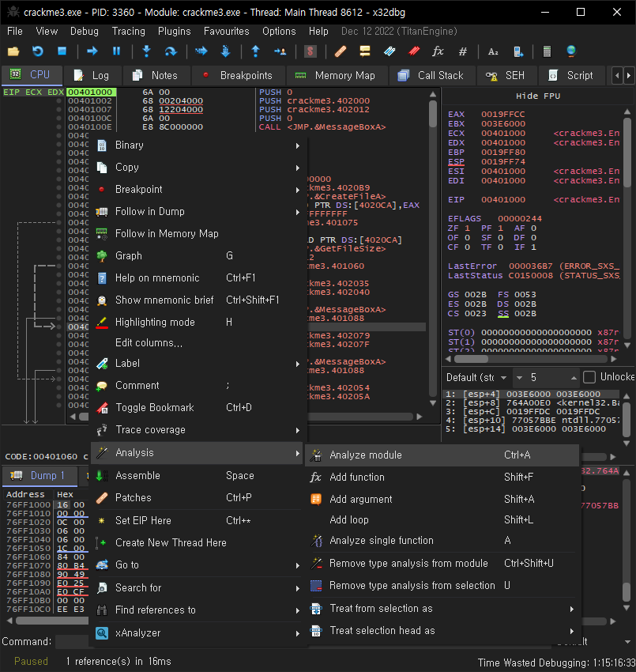Toggle the Unlocked checkbox in stack args
The image size is (636, 672).
(x=589, y=377)
